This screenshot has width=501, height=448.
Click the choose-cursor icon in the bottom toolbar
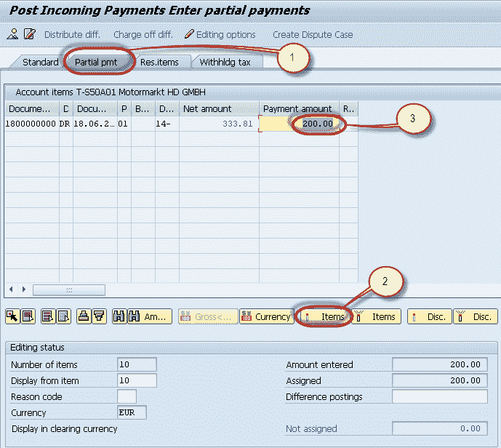12,316
